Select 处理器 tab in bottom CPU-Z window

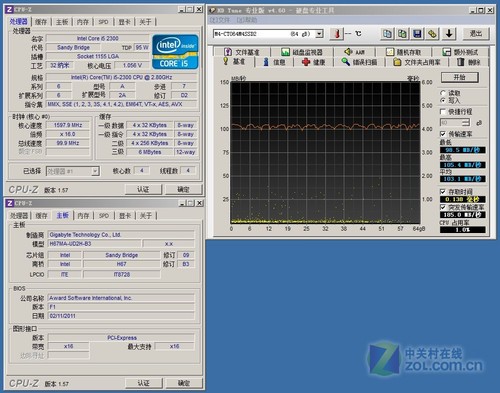[19, 216]
